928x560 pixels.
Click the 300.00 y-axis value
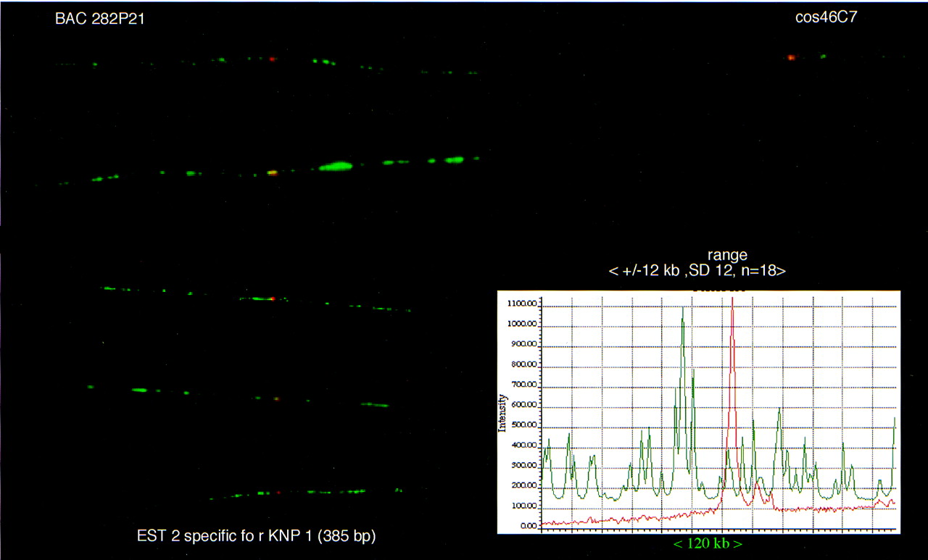(x=523, y=465)
